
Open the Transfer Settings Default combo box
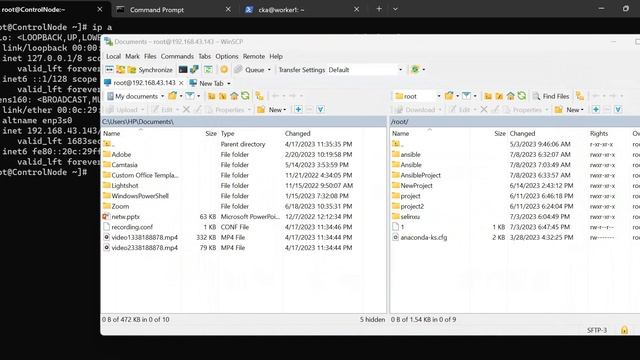coord(365,70)
